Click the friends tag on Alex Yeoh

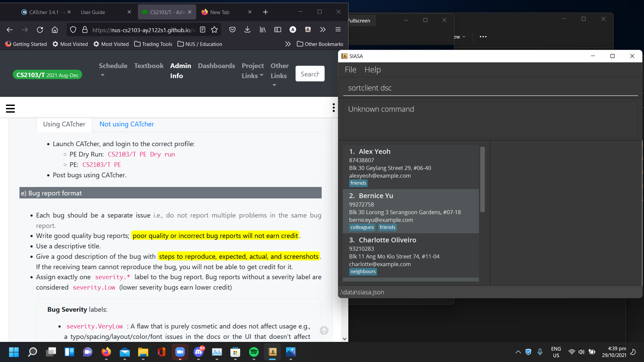click(x=358, y=183)
